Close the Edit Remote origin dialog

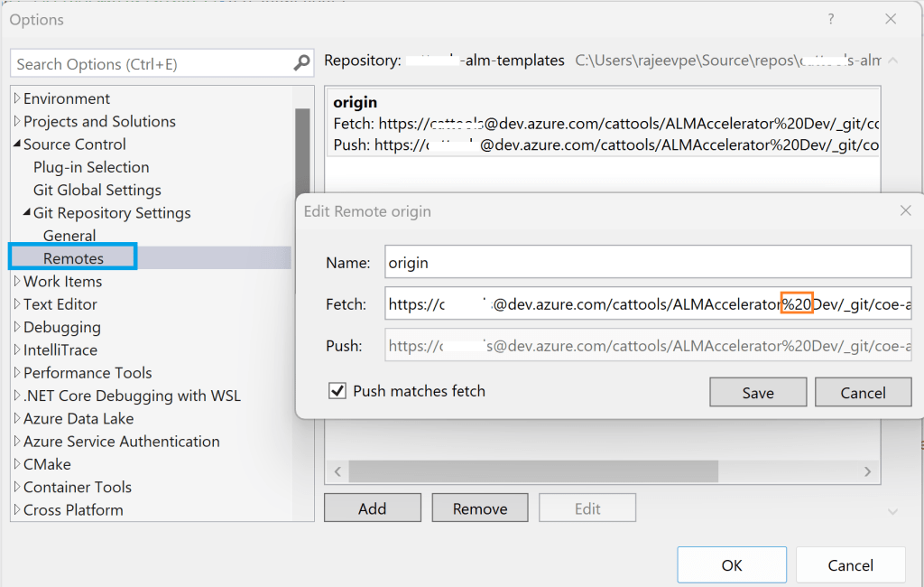(x=905, y=210)
